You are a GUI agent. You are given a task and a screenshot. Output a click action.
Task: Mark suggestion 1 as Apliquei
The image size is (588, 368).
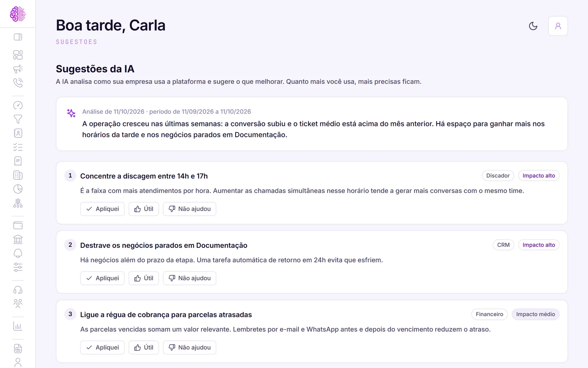102,209
